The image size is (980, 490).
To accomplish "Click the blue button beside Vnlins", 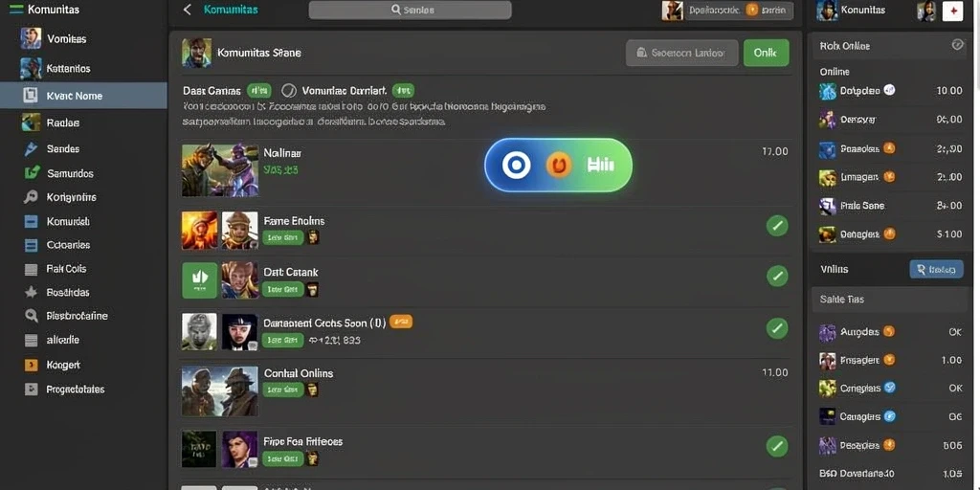I will pyautogui.click(x=936, y=269).
